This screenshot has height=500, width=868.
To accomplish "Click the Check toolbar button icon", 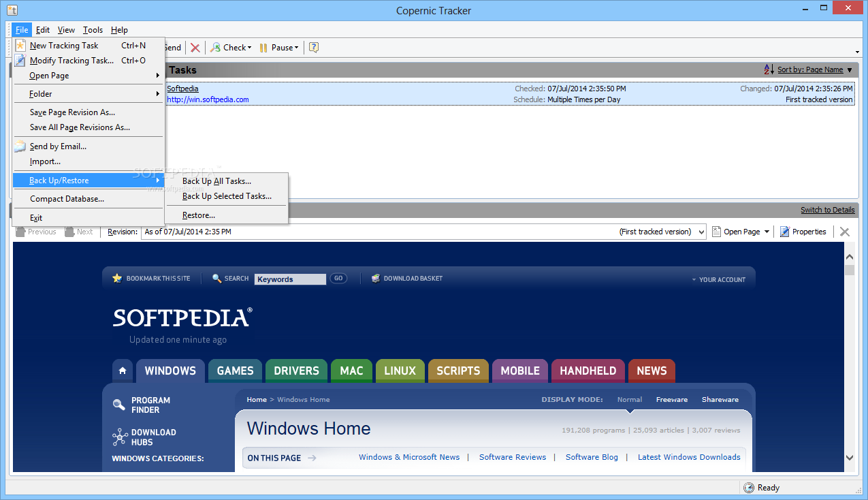I will coord(215,48).
